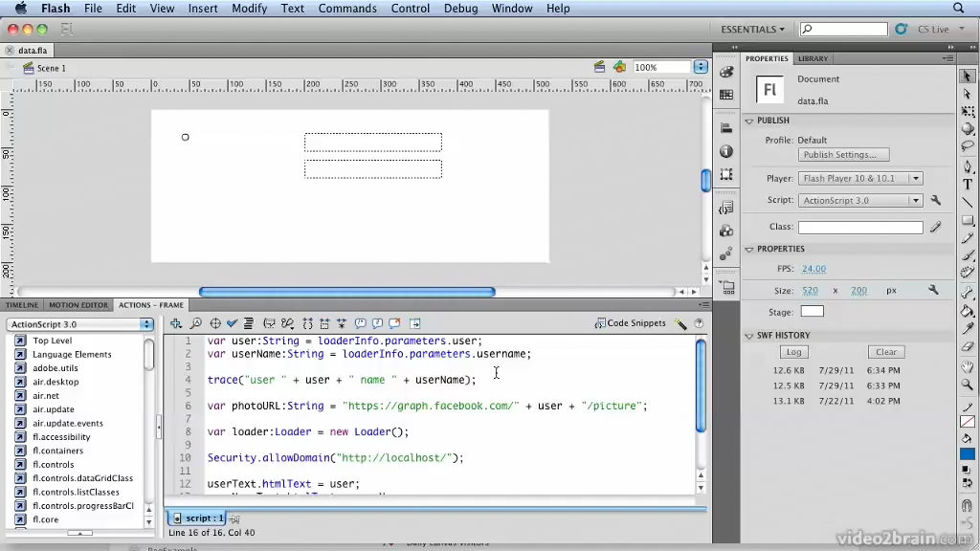This screenshot has width=980, height=551.
Task: Open the Color panel palette icon
Action: (x=726, y=72)
